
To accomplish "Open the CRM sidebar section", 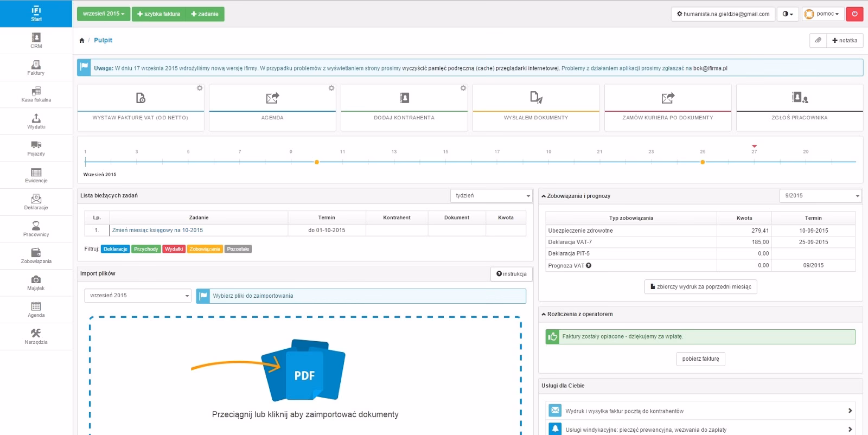I will [36, 41].
